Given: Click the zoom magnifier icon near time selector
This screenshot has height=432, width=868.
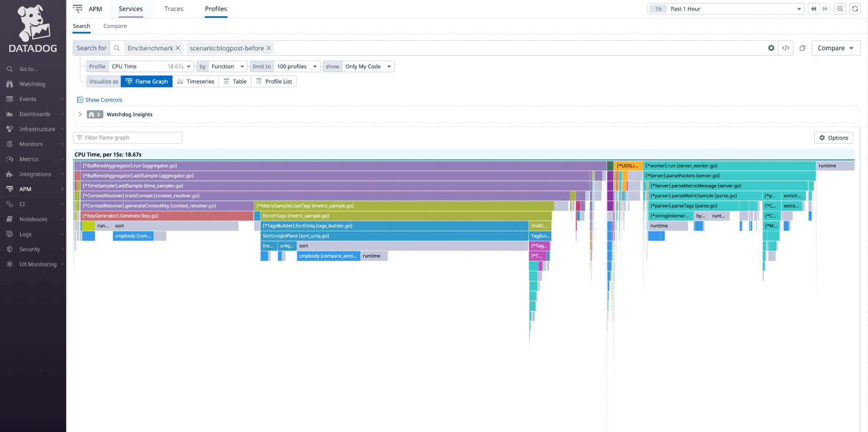Looking at the screenshot, I should tap(840, 8).
